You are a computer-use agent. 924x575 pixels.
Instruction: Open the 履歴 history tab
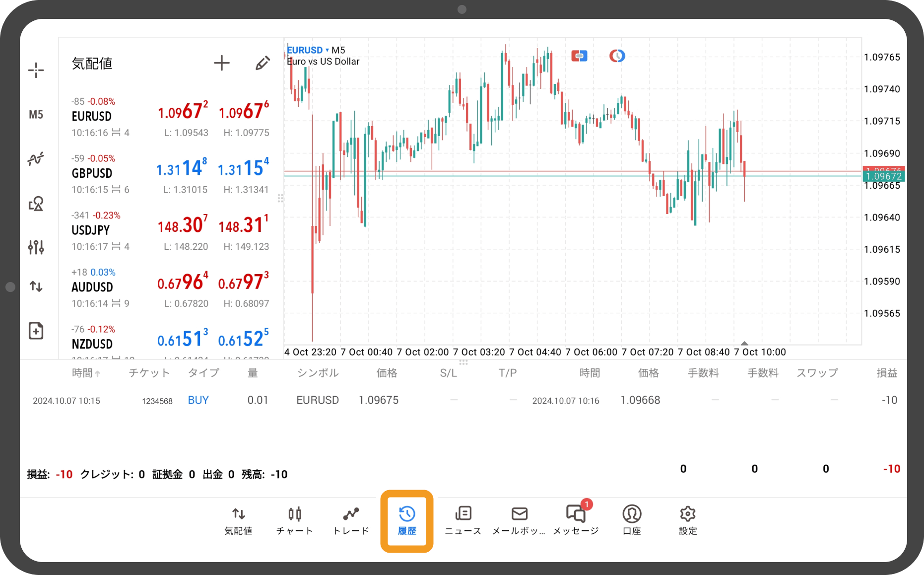407,520
